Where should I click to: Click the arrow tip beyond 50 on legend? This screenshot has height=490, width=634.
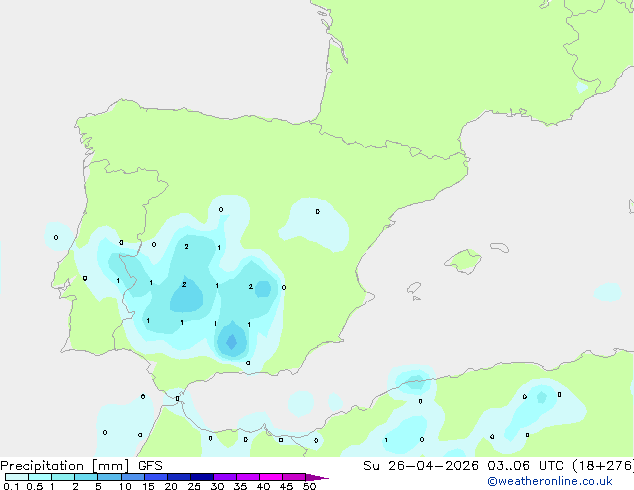[317, 477]
